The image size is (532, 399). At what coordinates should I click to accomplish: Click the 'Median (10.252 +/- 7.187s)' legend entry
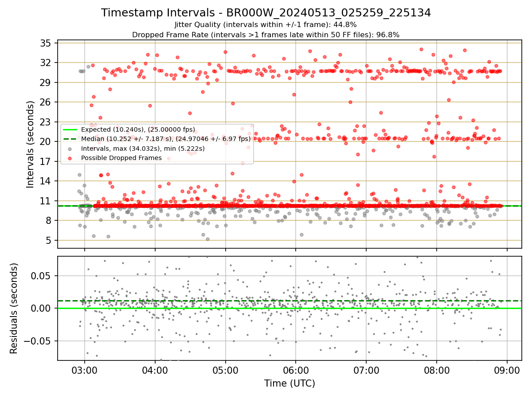pyautogui.click(x=166, y=139)
